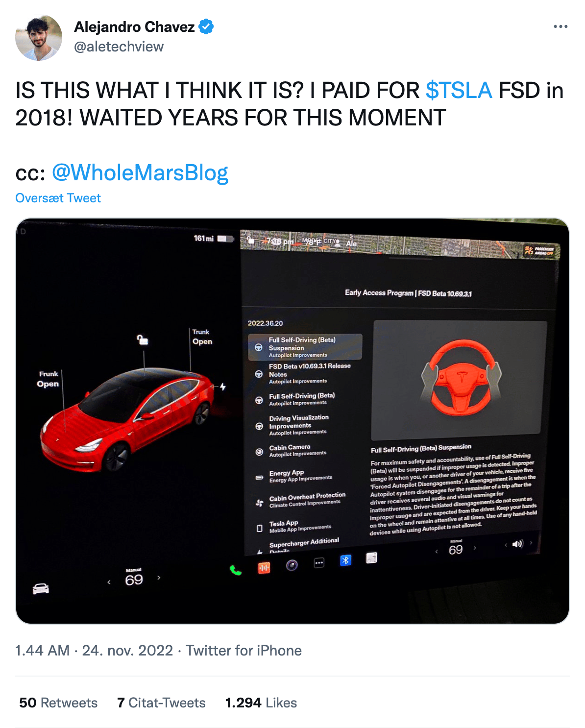Open the tweet's three-dot more menu
Image resolution: width=585 pixels, height=728 pixels.
coord(561,26)
